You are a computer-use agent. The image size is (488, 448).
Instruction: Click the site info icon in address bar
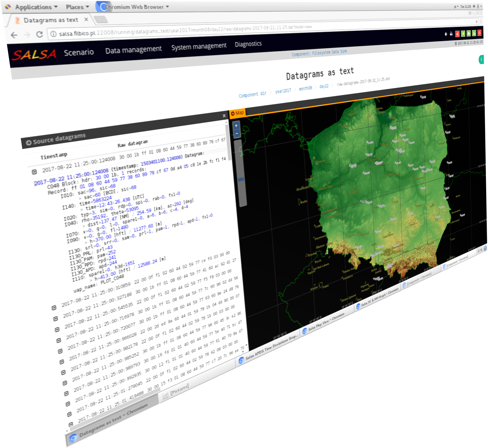tap(53, 34)
